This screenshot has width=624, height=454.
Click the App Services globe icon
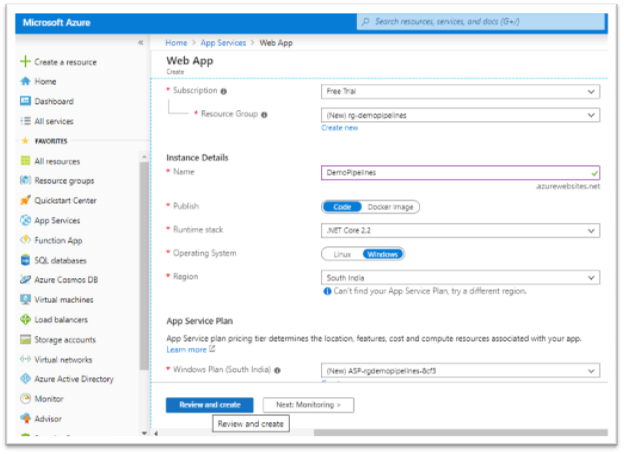[25, 220]
